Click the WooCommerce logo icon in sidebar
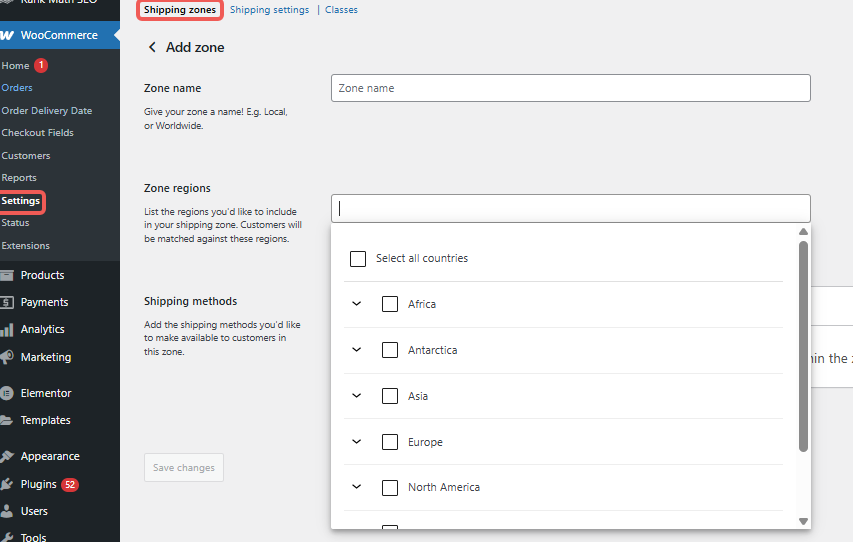Screen dimensions: 853x542 click(x=6, y=35)
